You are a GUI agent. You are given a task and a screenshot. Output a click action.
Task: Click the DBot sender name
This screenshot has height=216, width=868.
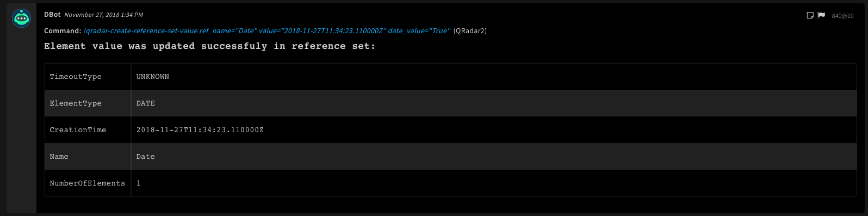tap(52, 15)
